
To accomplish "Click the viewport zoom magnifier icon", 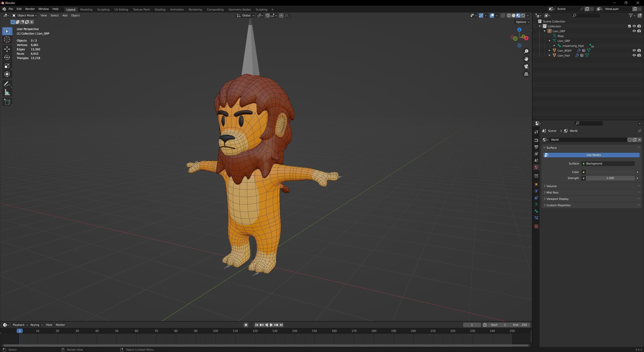I will coord(526,51).
